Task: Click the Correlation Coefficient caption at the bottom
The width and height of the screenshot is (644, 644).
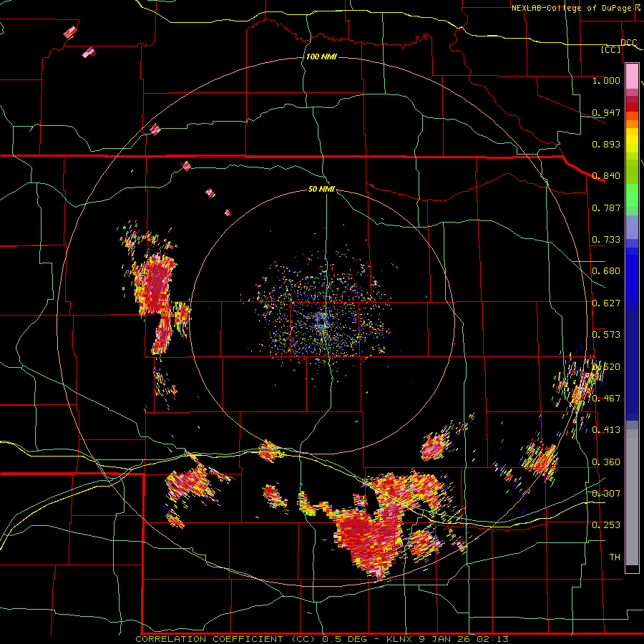Action: point(321,639)
